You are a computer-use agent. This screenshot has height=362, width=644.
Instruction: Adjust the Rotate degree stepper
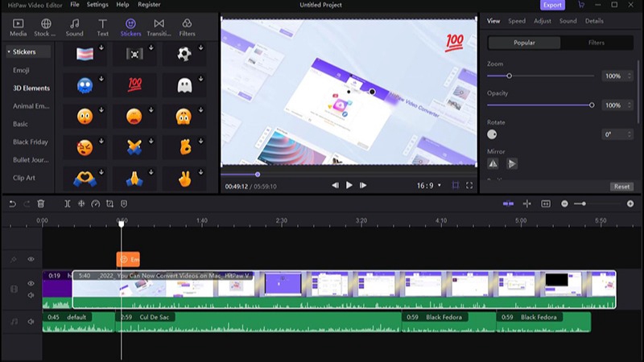[630, 134]
